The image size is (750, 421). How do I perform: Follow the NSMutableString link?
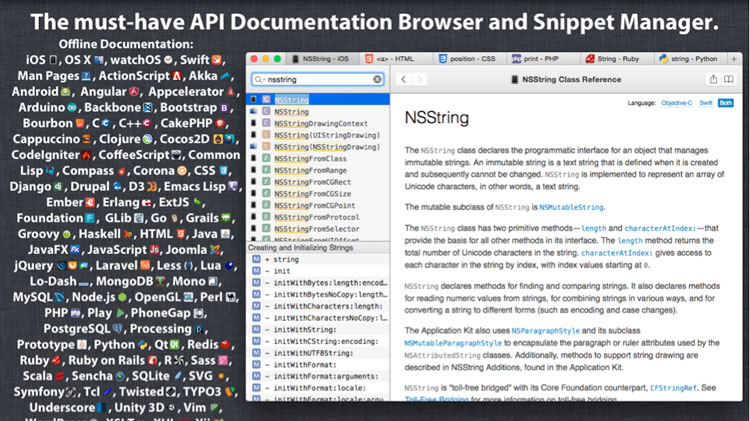pos(571,207)
